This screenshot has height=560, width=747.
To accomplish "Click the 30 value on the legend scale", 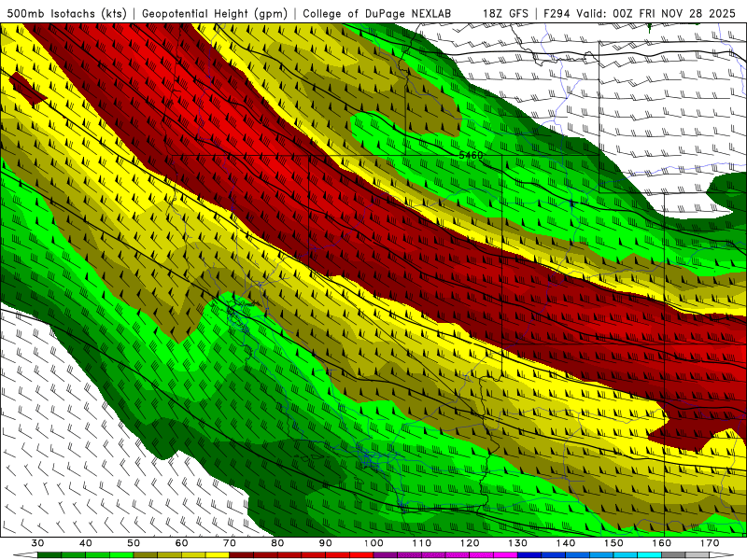I will click(x=37, y=543).
